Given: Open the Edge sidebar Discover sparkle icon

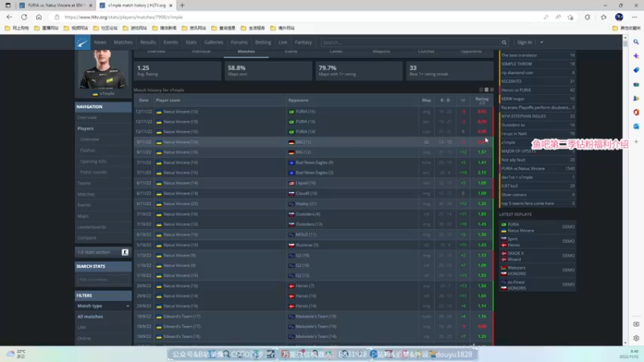Looking at the screenshot, I should tap(636, 56).
